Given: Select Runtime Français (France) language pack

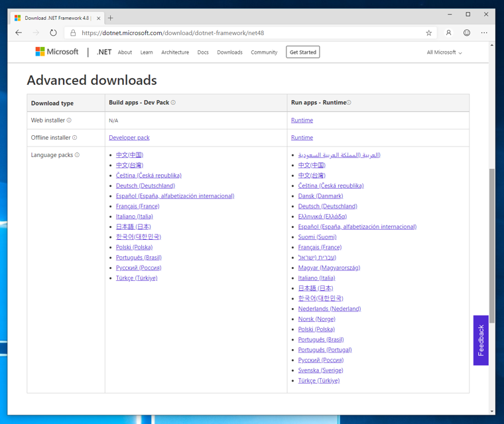Looking at the screenshot, I should pyautogui.click(x=320, y=247).
